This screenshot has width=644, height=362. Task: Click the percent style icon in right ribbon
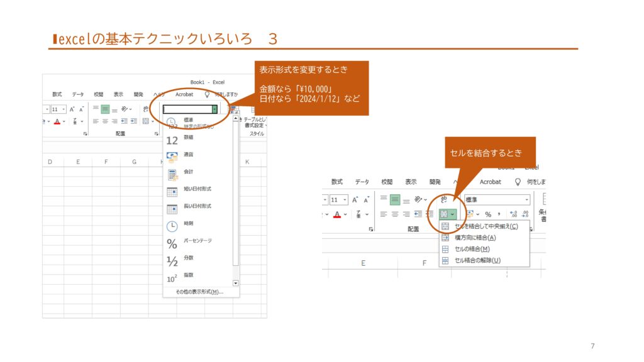[487, 214]
